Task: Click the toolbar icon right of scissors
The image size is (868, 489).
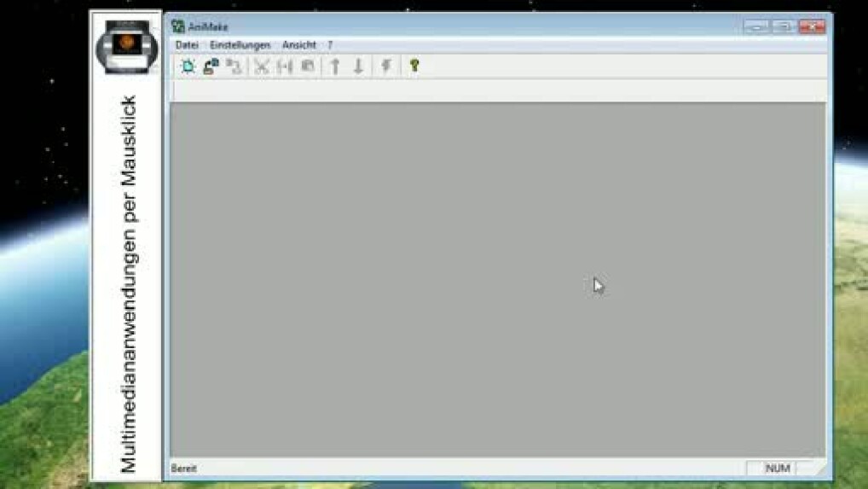Action: (285, 67)
